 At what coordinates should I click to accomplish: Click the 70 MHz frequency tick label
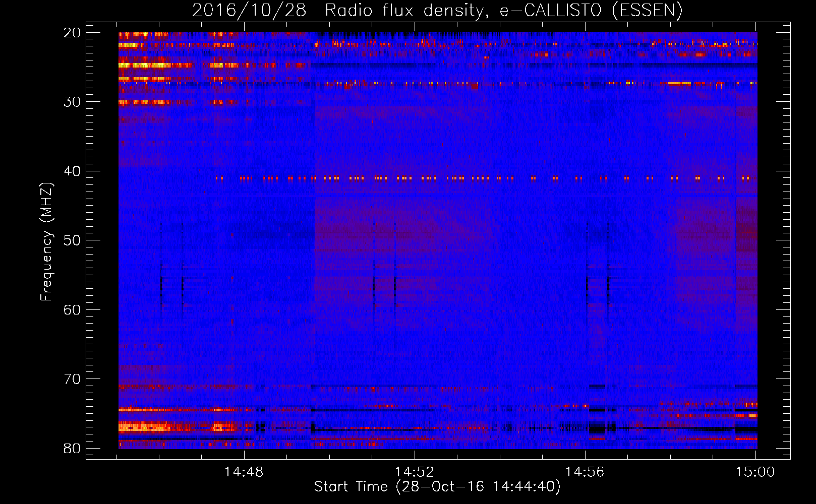pyautogui.click(x=72, y=379)
